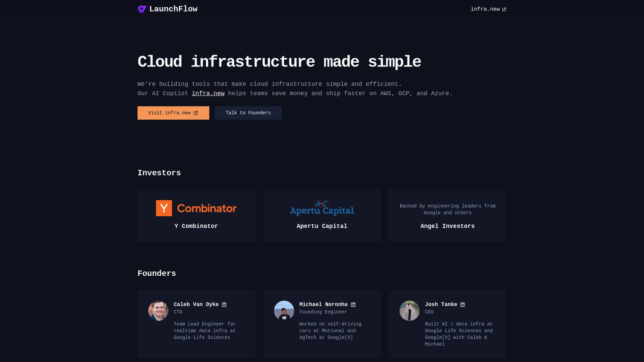The image size is (644, 362).
Task: Click the LaunchFlow brand name in header
Action: pos(173,9)
